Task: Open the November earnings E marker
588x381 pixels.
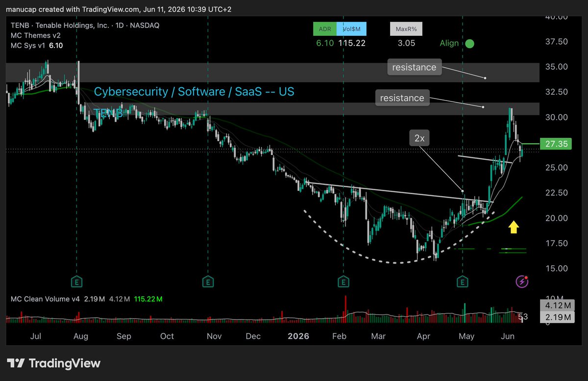Action: coord(208,281)
